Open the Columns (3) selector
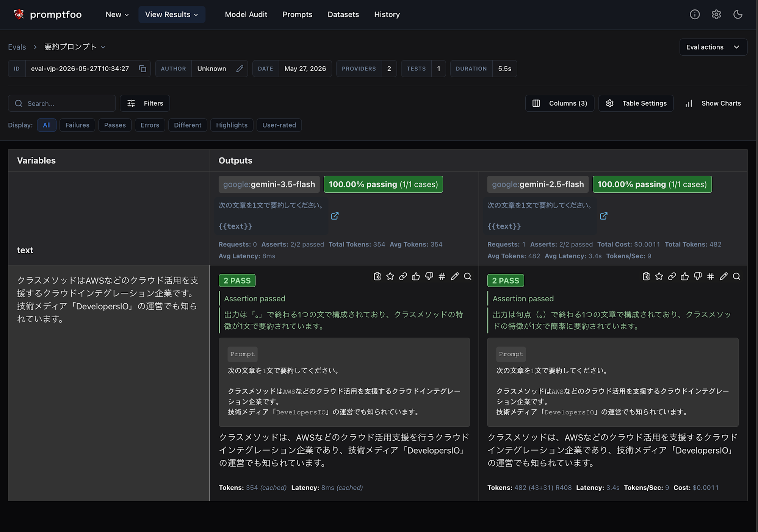The height and width of the screenshot is (532, 758). click(x=559, y=103)
